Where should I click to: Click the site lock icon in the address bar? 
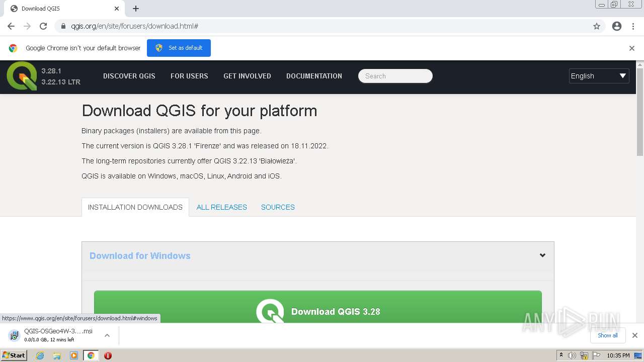(63, 26)
